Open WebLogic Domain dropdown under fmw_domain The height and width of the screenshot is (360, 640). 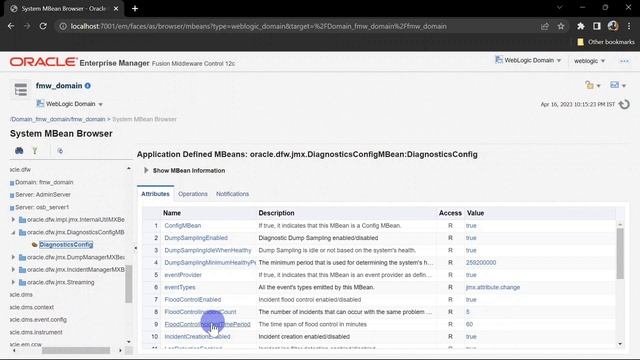[70, 104]
